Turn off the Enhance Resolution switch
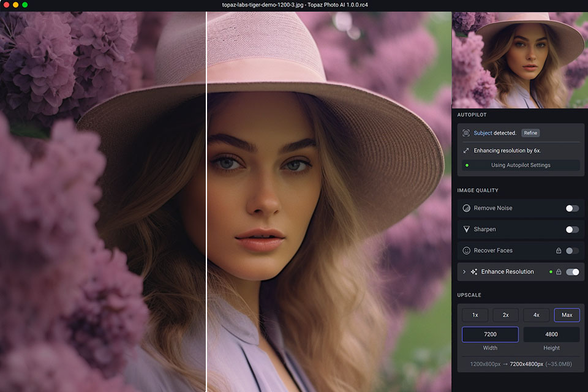 tap(572, 272)
